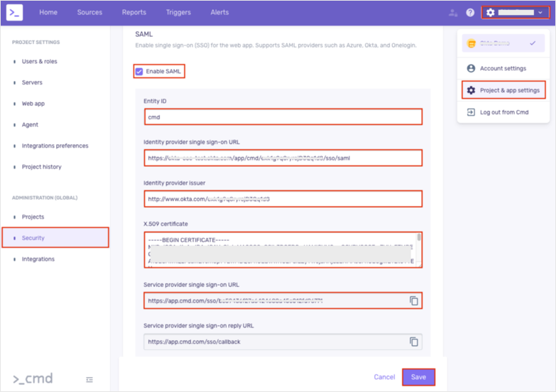This screenshot has height=392, width=556.
Task: Save the SAML configuration
Action: pos(418,377)
